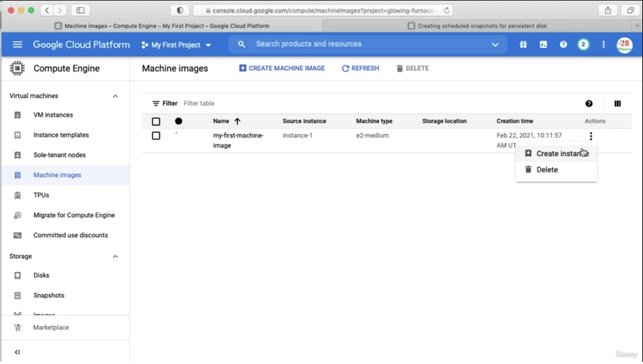The image size is (643, 364).
Task: Open column display options icon
Action: coord(618,103)
